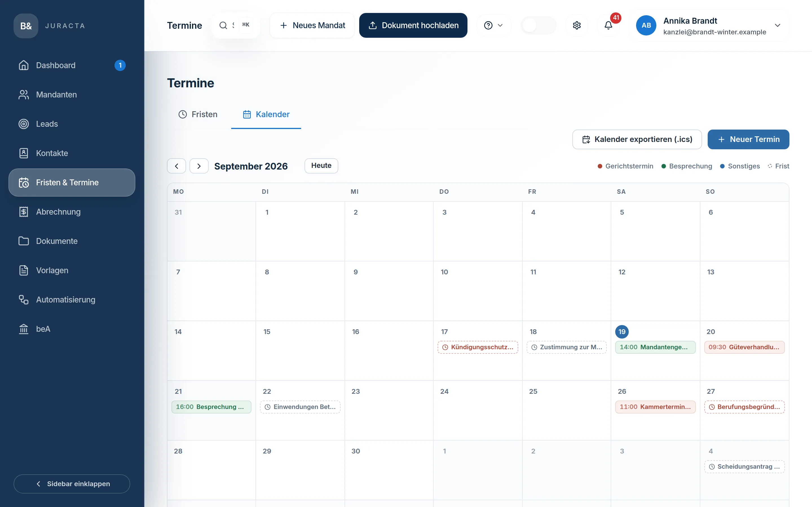Open notifications bell with 41 badge

608,25
